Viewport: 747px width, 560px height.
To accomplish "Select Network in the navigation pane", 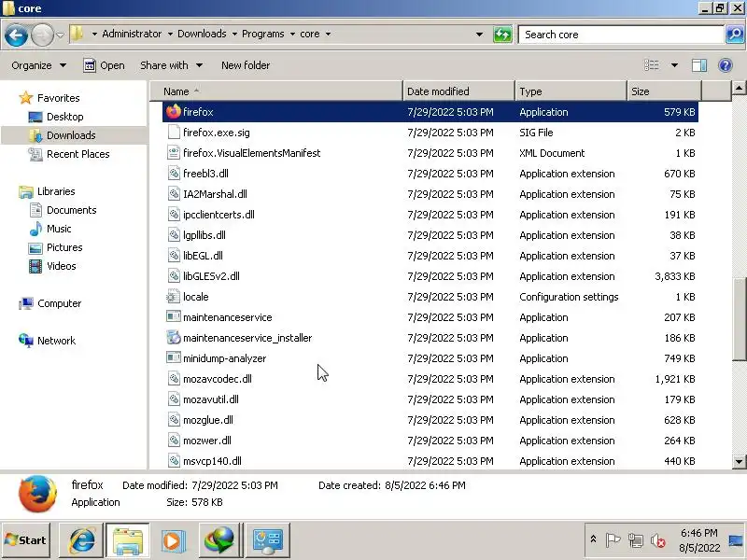I will (x=56, y=341).
